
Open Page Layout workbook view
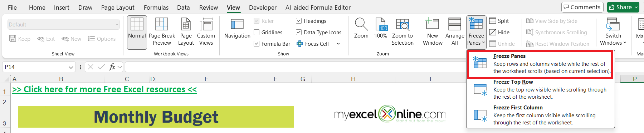pyautogui.click(x=186, y=32)
